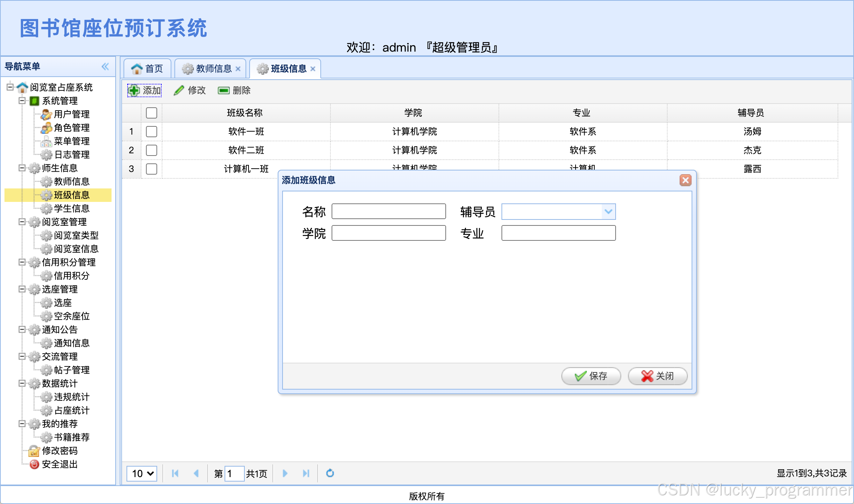Open the page size dropdown showing 10
Screen dimensions: 854x504
click(142, 473)
